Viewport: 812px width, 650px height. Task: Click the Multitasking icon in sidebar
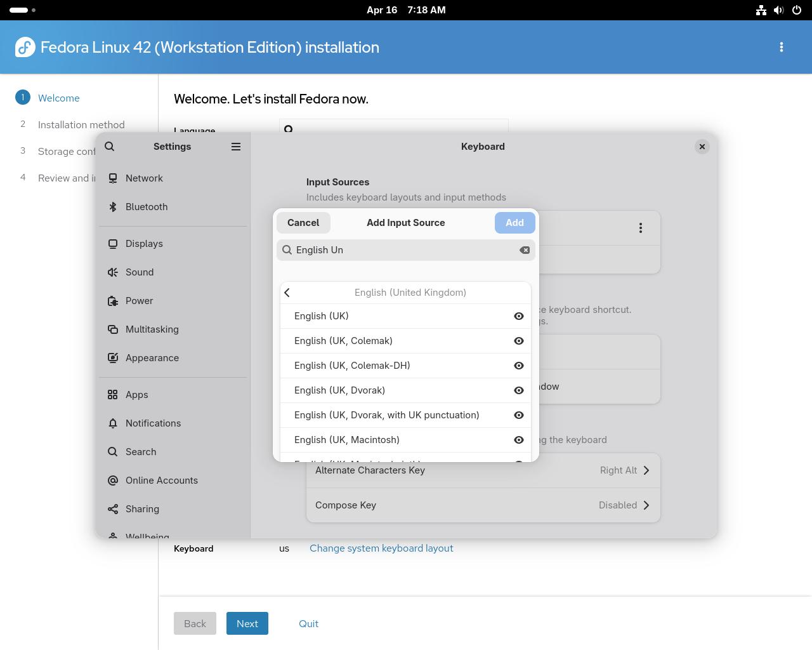[x=113, y=329]
